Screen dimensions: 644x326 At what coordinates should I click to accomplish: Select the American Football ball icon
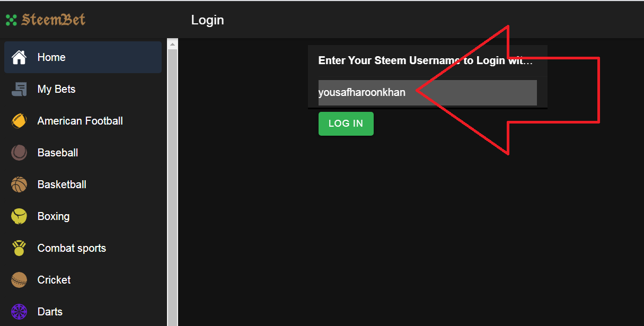click(x=19, y=121)
